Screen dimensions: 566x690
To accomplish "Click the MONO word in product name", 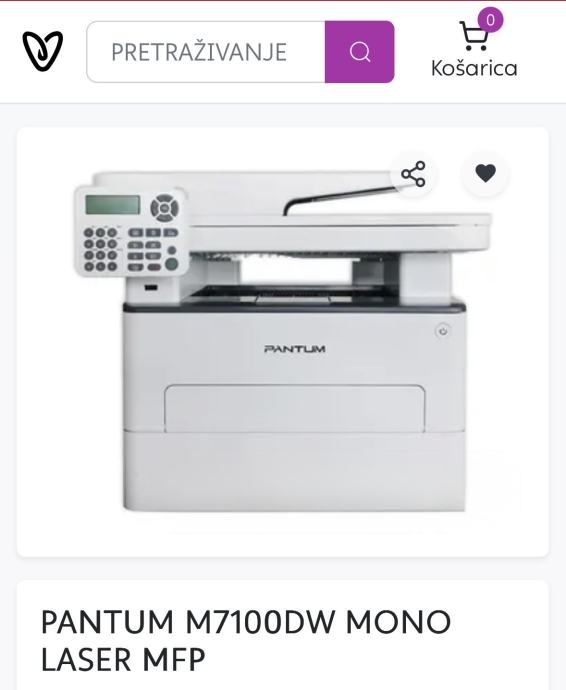I will click(398, 621).
